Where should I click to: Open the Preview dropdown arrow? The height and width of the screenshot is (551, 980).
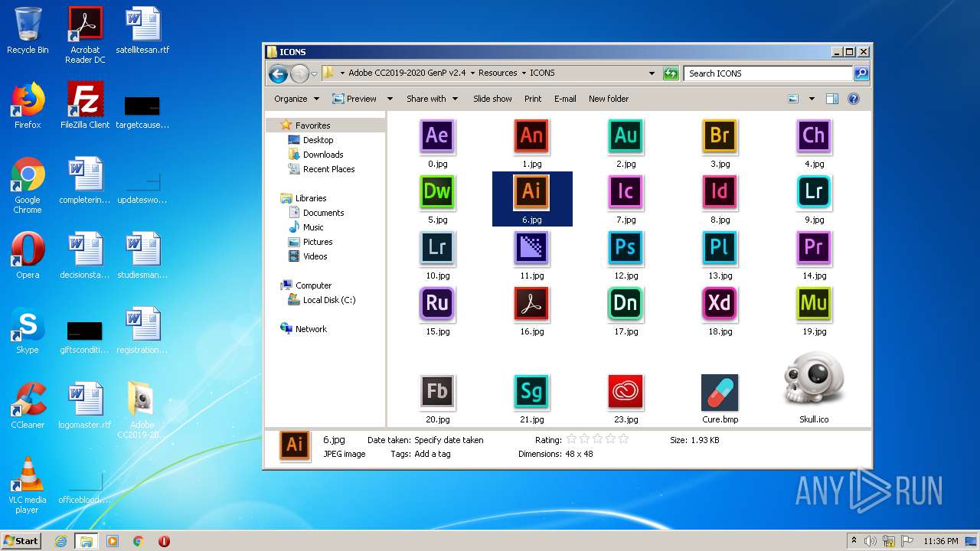tap(389, 99)
